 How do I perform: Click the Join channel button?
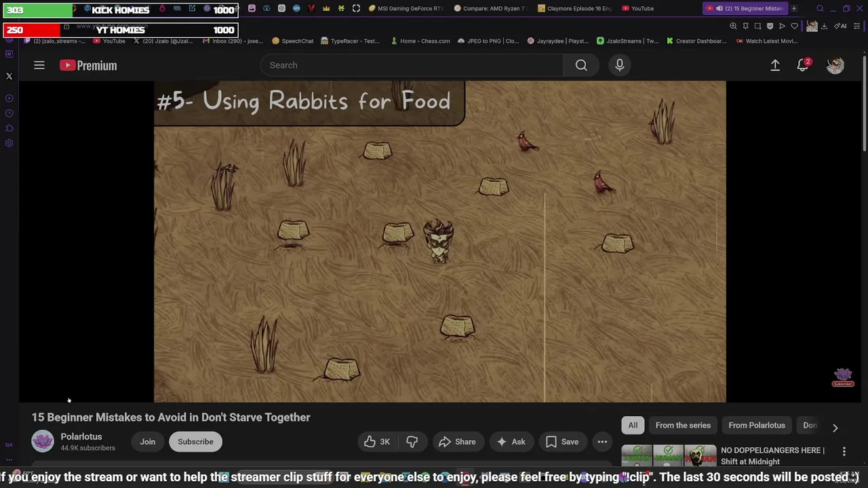[x=147, y=442]
